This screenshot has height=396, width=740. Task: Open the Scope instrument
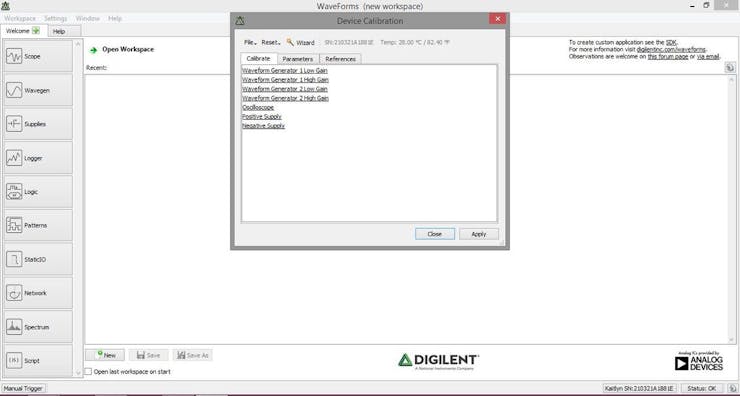tap(38, 56)
